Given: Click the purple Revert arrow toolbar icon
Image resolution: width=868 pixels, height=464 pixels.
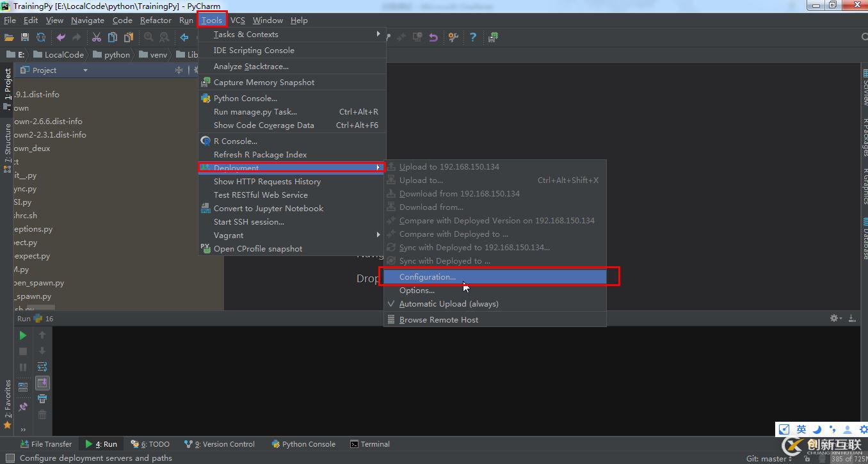Looking at the screenshot, I should pos(433,38).
